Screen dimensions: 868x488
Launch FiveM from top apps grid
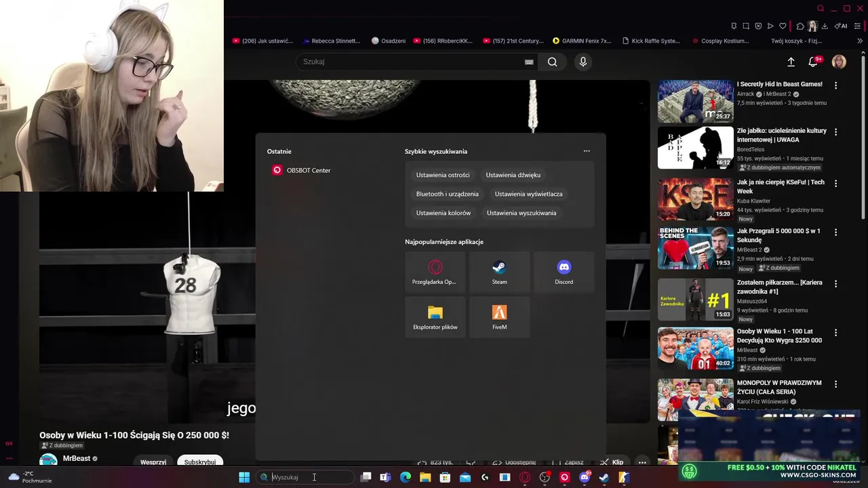tap(499, 317)
